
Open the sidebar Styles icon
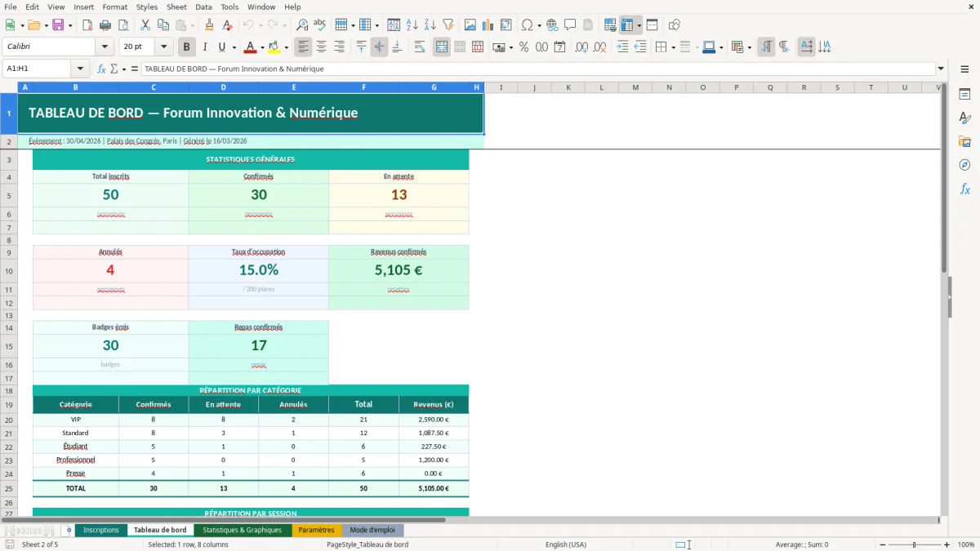(x=964, y=118)
